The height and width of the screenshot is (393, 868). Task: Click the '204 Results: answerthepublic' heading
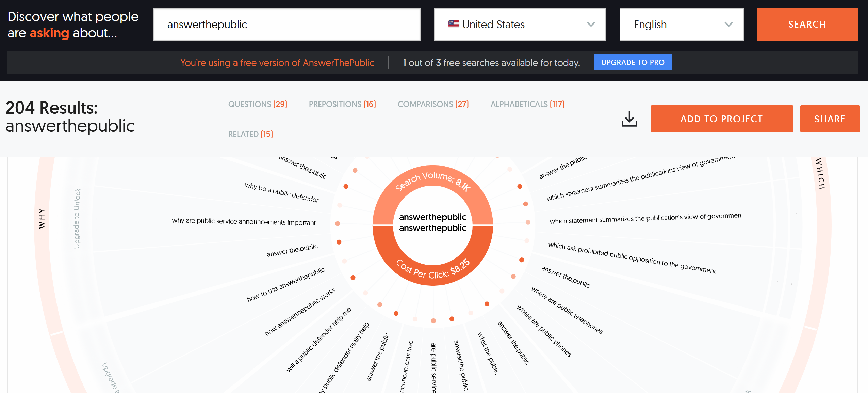[70, 116]
